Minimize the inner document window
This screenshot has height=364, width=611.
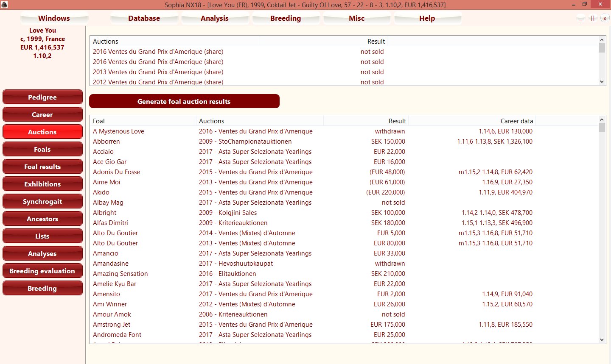click(x=580, y=18)
